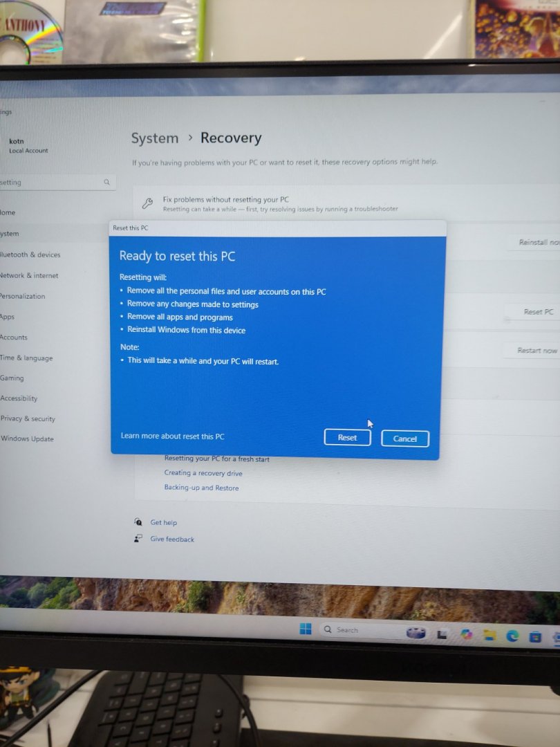Image resolution: width=560 pixels, height=747 pixels.
Task: Click the Get help icon
Action: tap(138, 522)
